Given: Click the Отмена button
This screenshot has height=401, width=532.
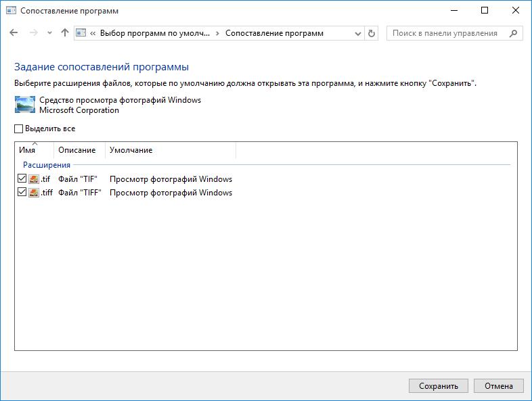Looking at the screenshot, I should 498,385.
